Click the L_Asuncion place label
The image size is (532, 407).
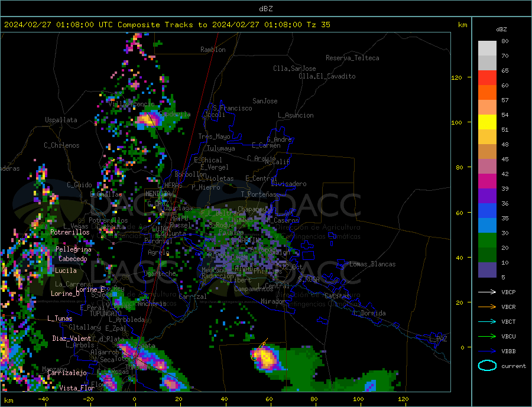[x=296, y=115]
